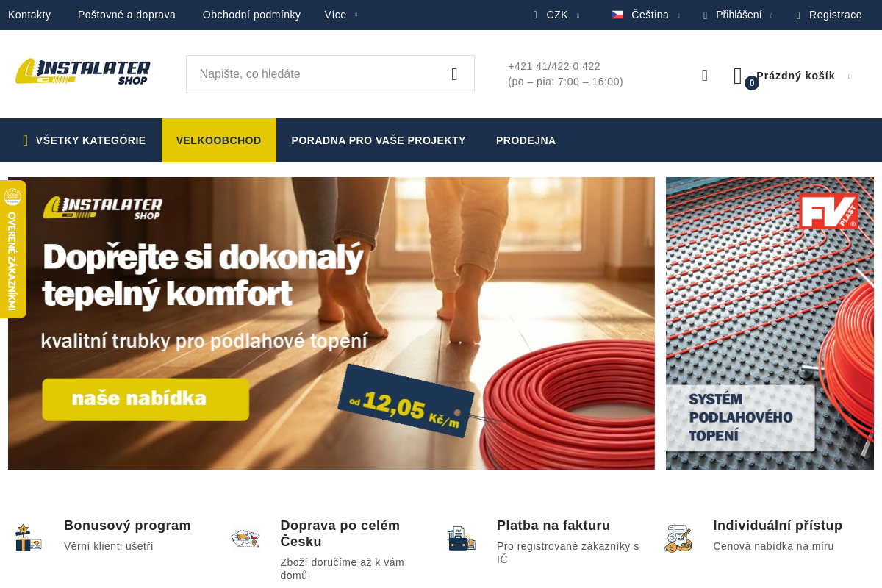The height and width of the screenshot is (588, 882).
Task: Click the Ověřené zákazníky side badge
Action: (x=13, y=248)
